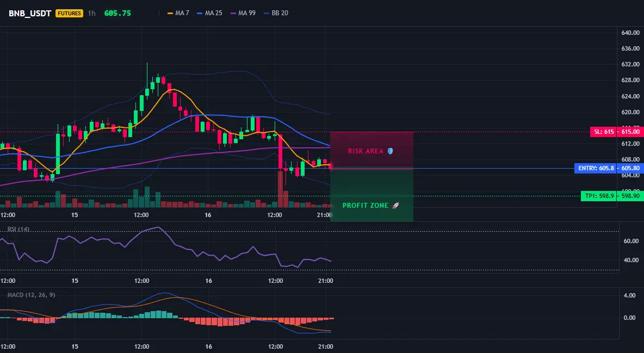The width and height of the screenshot is (644, 353).
Task: Click the green 605.75 current price
Action: (117, 13)
